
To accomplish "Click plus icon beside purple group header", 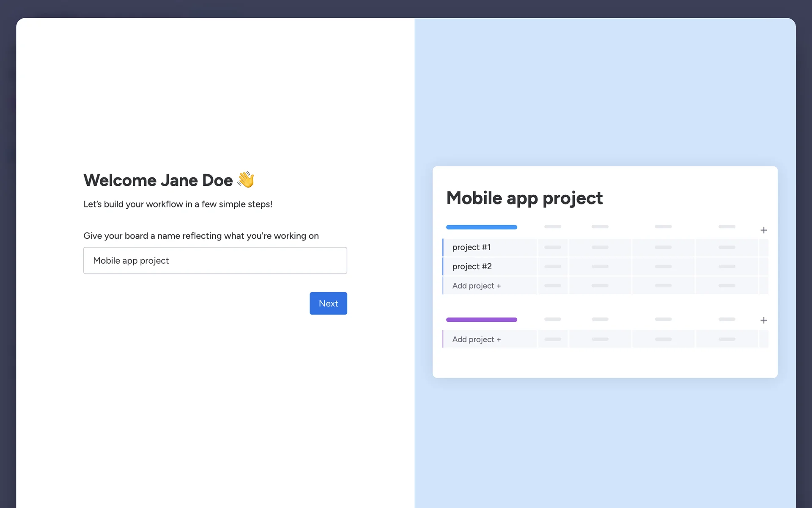I will (763, 320).
